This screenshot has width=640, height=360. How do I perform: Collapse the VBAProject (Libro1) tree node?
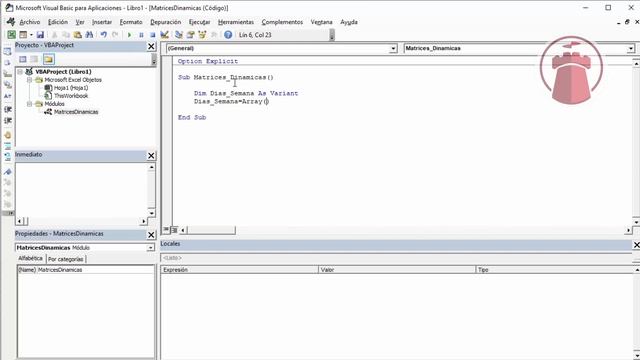click(x=20, y=71)
